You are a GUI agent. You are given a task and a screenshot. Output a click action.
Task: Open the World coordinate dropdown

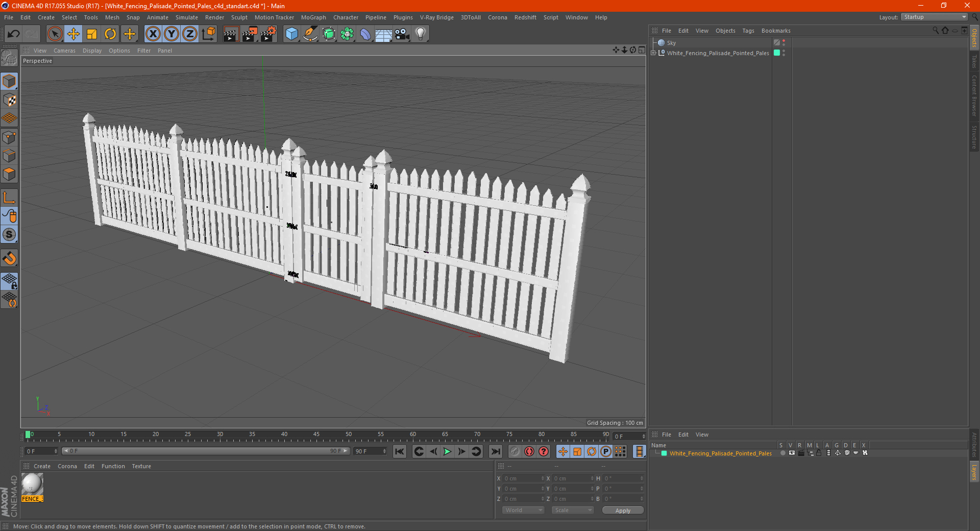[523, 510]
